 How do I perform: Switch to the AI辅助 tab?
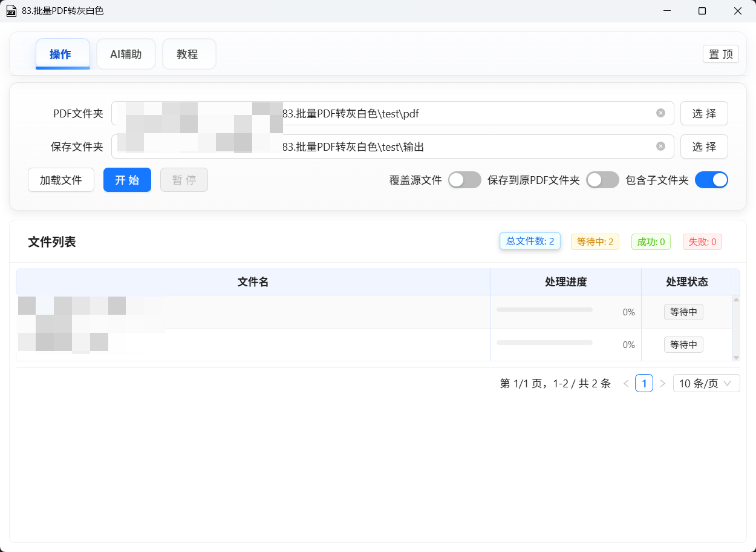click(126, 54)
